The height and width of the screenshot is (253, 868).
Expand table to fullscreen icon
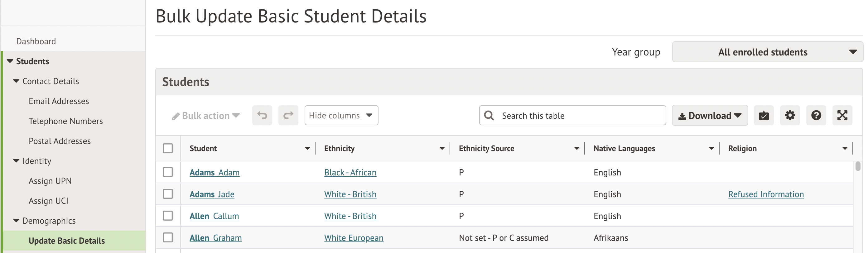(x=843, y=116)
